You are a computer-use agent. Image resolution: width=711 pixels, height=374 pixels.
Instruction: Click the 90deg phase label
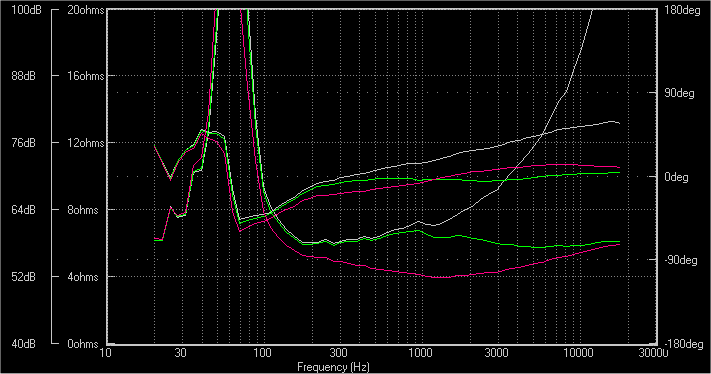679,94
